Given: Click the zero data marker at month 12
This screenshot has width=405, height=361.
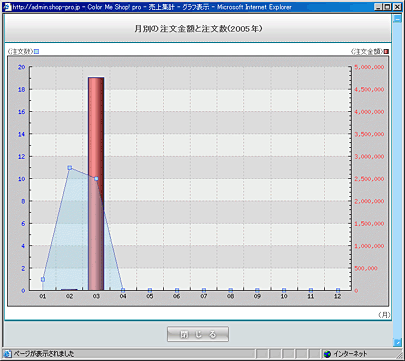Looking at the screenshot, I should pyautogui.click(x=338, y=290).
